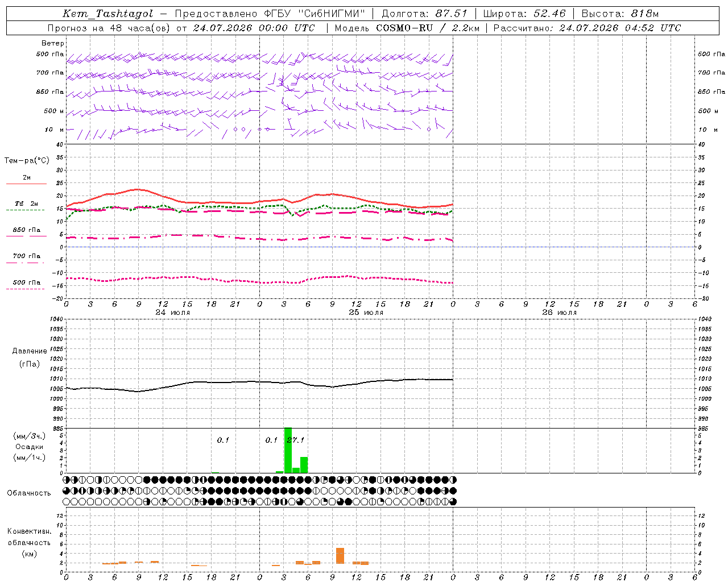The width and height of the screenshot is (728, 582).
Task: Click the red 2m temperature legend line
Action: click(x=26, y=184)
